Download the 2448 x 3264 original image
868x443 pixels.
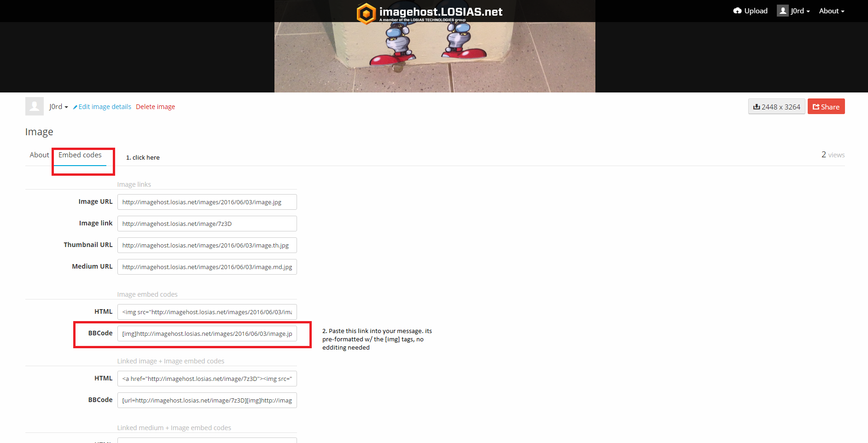coord(777,107)
